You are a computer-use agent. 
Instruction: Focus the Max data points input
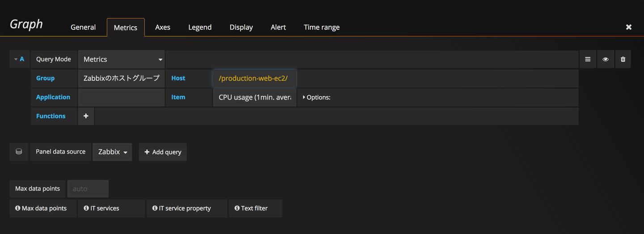pos(88,189)
